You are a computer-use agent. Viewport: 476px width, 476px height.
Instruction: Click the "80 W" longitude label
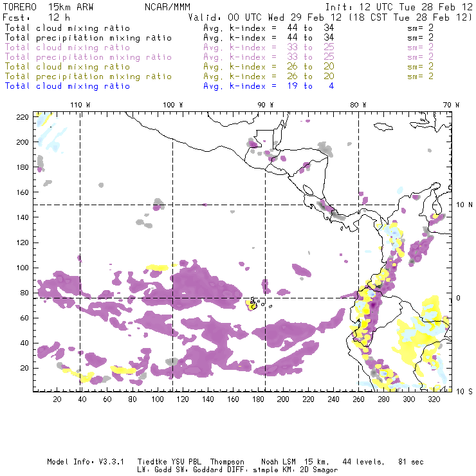coord(358,105)
